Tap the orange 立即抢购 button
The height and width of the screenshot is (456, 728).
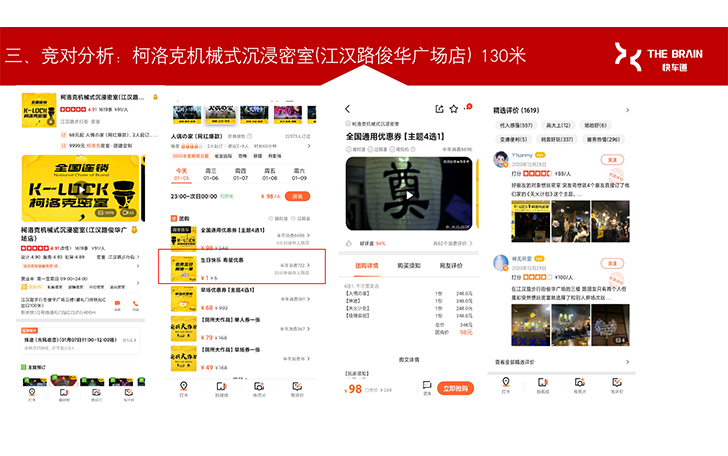tap(455, 388)
